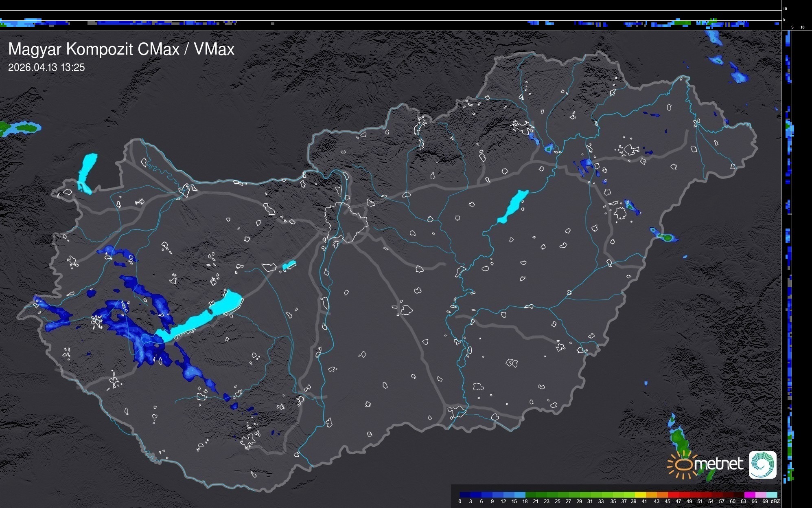This screenshot has height=508, width=812.
Task: Select the magenta swatch in the dBZ legend
Action: [750, 495]
